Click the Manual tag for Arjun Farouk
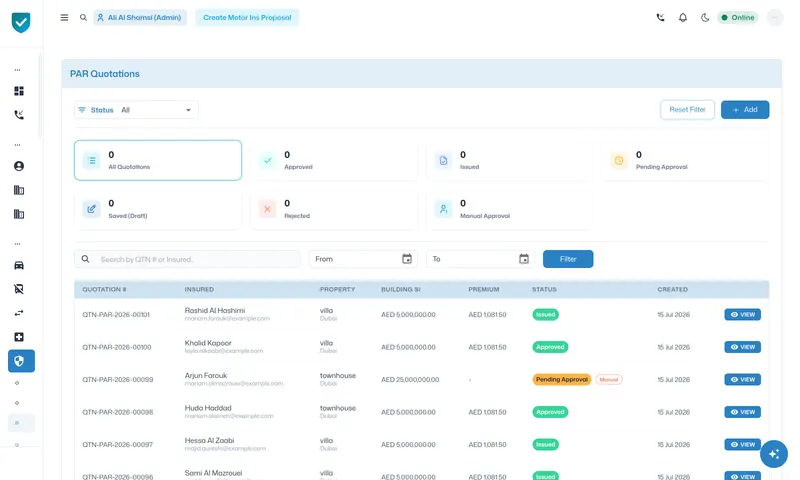 point(609,380)
